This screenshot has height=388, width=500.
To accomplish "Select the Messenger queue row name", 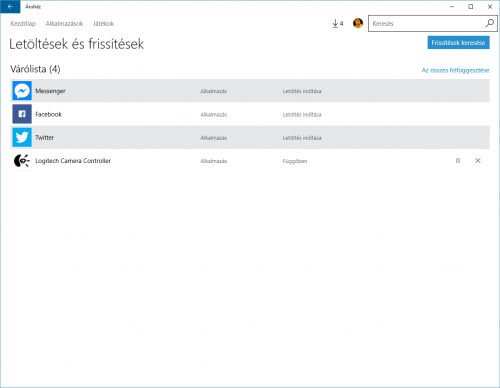I will [x=50, y=91].
